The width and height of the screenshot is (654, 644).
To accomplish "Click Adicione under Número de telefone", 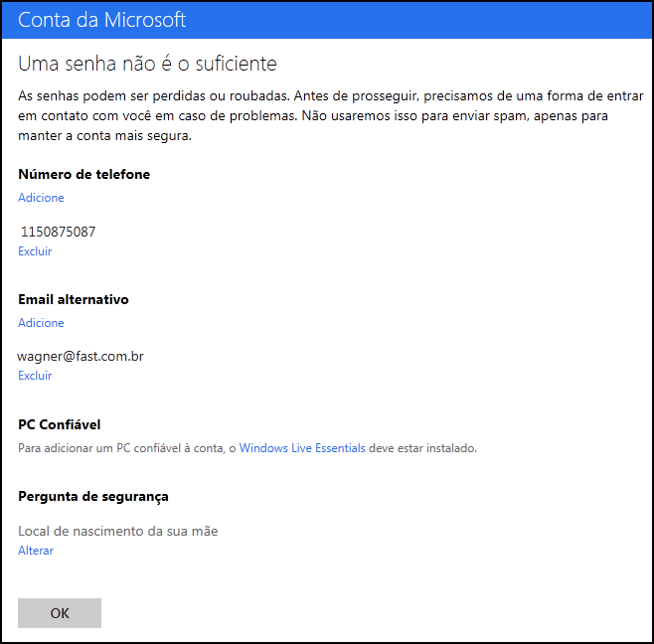I will (41, 198).
